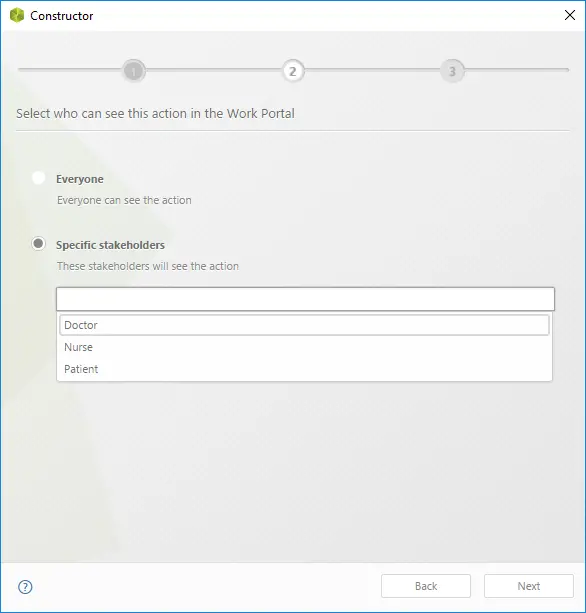Open the help question mark icon
The width and height of the screenshot is (586, 613).
point(25,586)
